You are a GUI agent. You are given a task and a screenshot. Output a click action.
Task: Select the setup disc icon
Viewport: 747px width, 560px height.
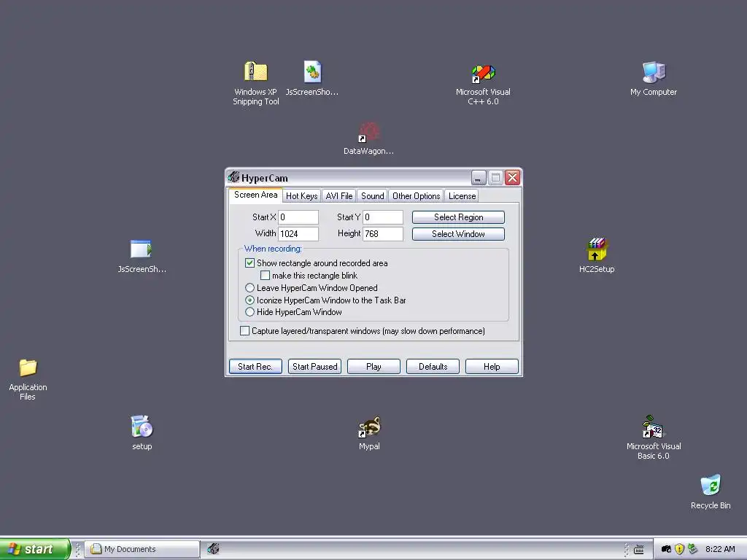coord(142,426)
